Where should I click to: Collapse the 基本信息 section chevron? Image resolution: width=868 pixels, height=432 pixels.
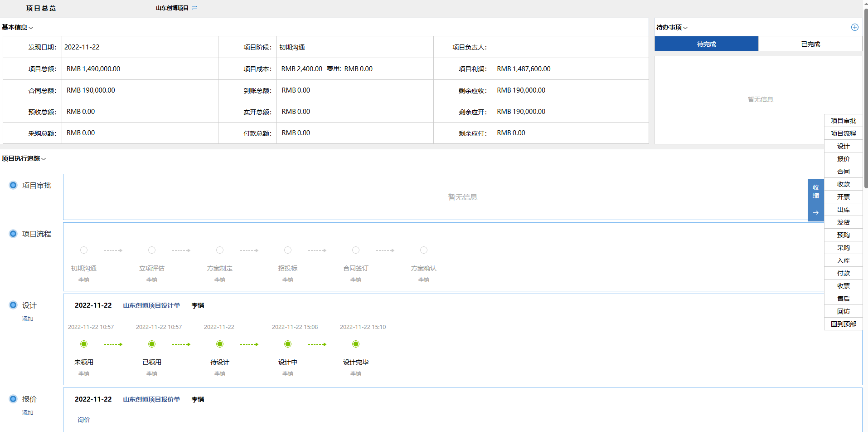pos(31,28)
